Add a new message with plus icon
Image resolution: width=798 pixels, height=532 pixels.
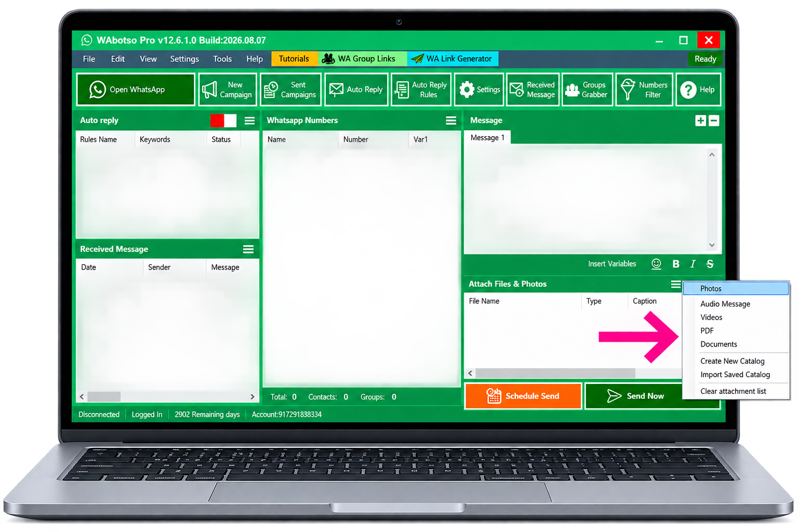tap(700, 121)
